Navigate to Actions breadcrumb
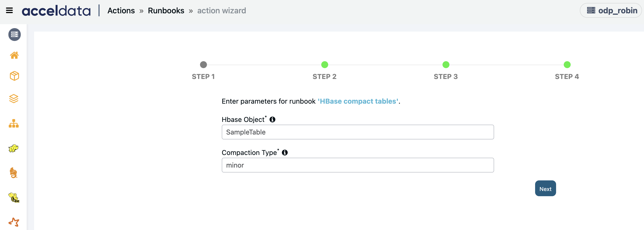 tap(121, 11)
